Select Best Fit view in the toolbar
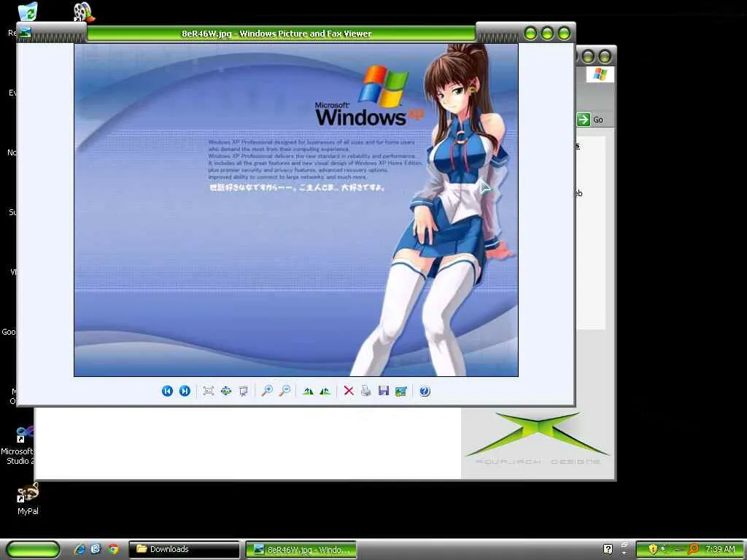This screenshot has width=747, height=560. click(x=208, y=391)
